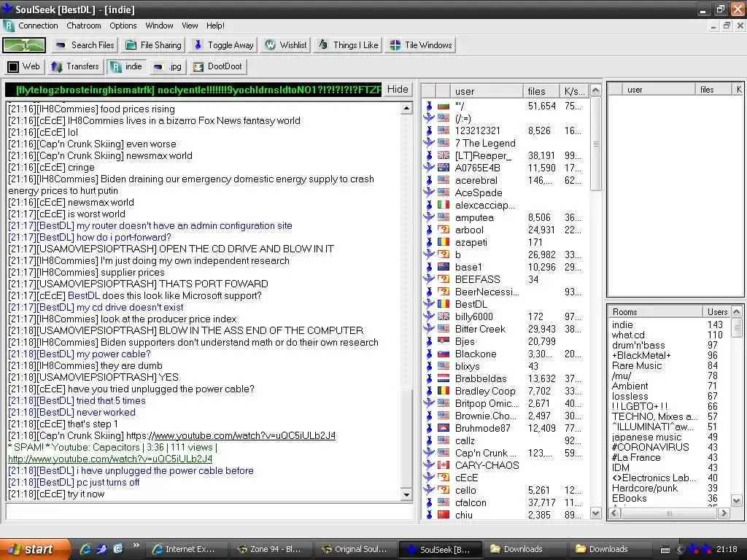Sort user list by user column
This screenshot has height=560, width=747.
486,91
